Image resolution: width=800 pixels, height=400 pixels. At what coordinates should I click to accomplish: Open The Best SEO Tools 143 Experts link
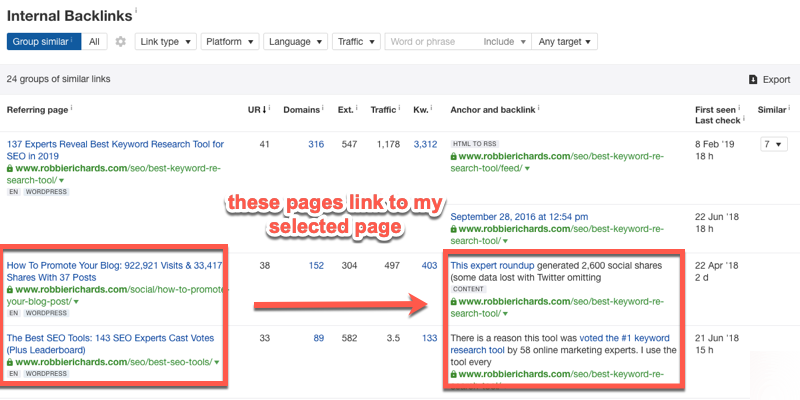click(110, 344)
